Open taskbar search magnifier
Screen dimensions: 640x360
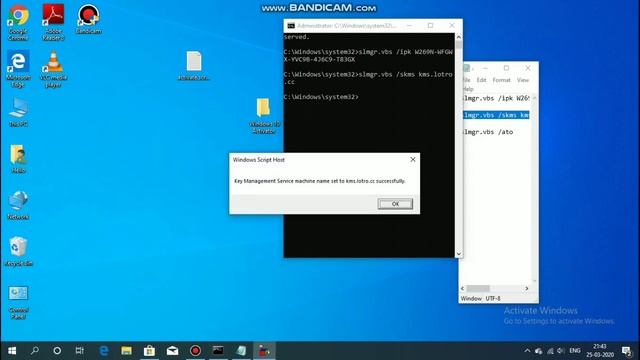[x=35, y=351]
